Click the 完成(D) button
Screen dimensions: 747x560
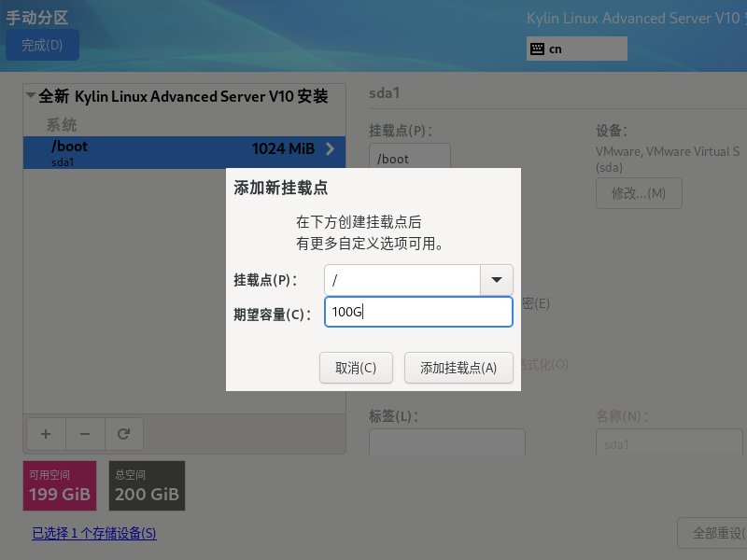pyautogui.click(x=42, y=45)
